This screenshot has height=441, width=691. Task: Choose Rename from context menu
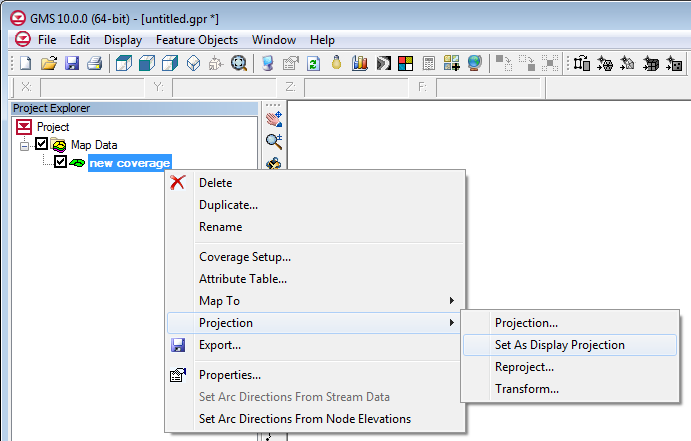point(315,227)
